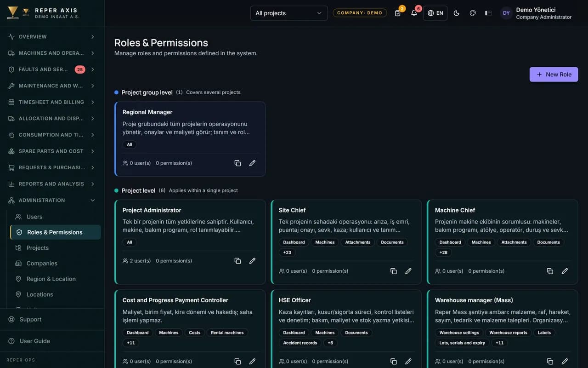
Task: Click the DY user avatar
Action: tap(506, 13)
